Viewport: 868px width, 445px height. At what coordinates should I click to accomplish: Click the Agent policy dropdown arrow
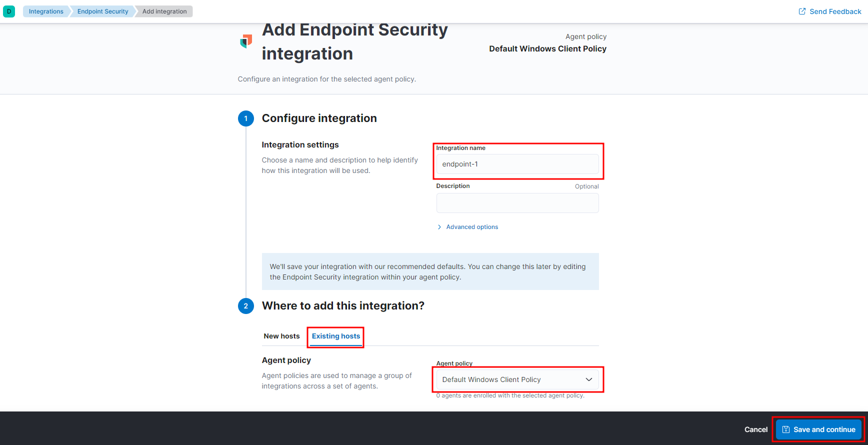[x=588, y=379]
